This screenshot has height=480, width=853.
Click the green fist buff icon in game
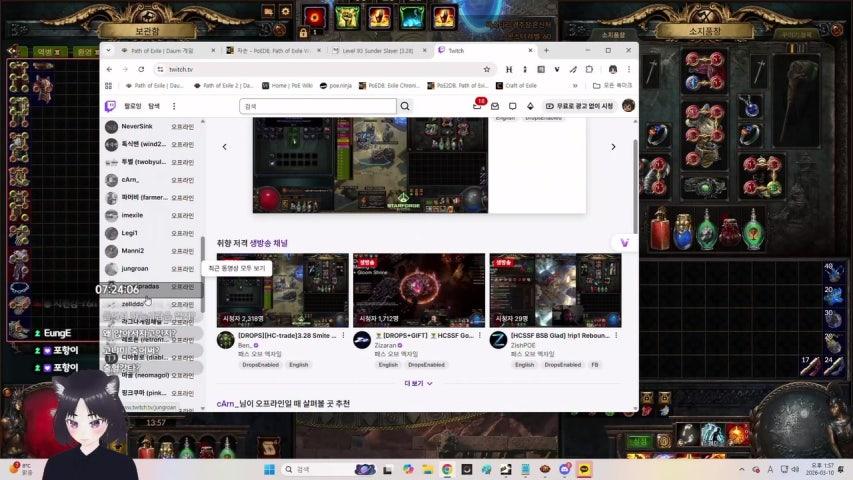point(347,17)
